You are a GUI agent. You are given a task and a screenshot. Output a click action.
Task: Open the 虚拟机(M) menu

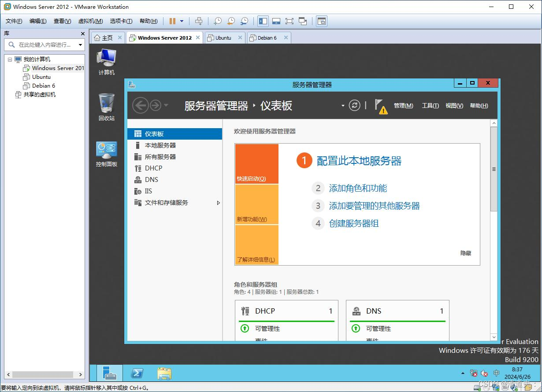90,21
